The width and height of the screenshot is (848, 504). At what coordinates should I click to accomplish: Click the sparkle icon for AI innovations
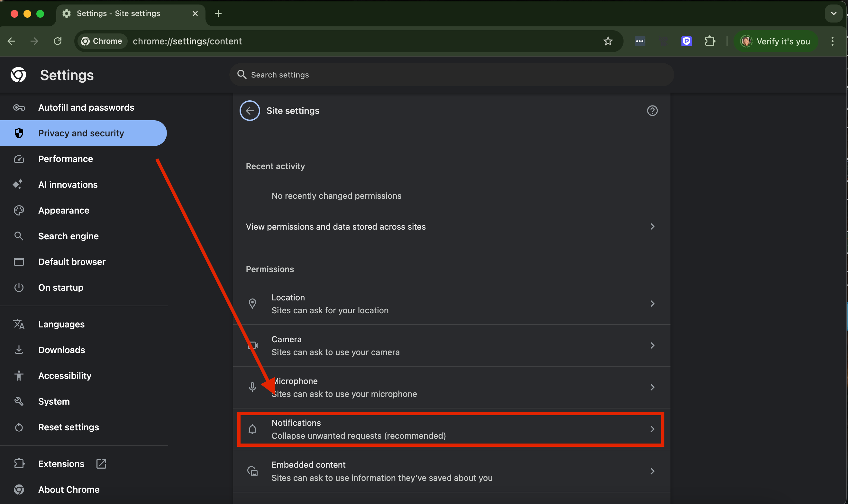[x=18, y=184]
